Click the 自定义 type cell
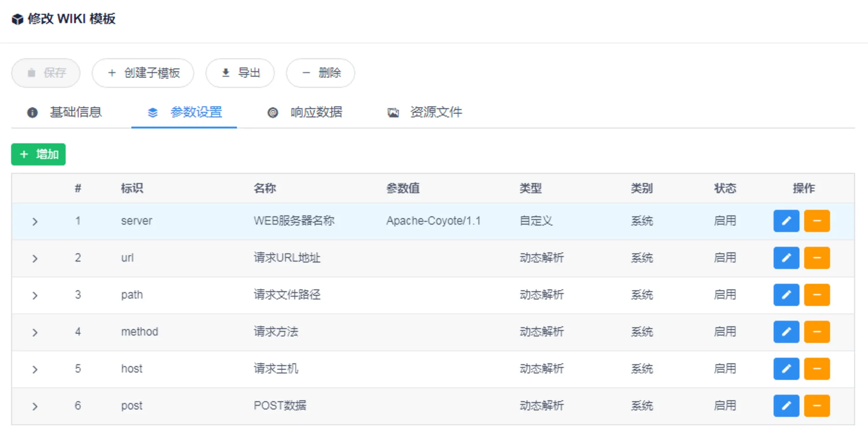 (536, 221)
